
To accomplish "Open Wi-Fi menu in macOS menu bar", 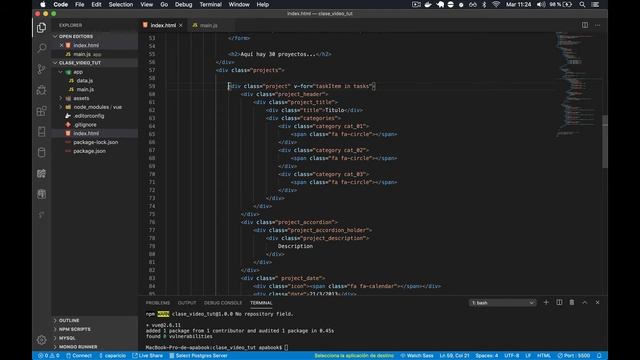I will (x=496, y=4).
